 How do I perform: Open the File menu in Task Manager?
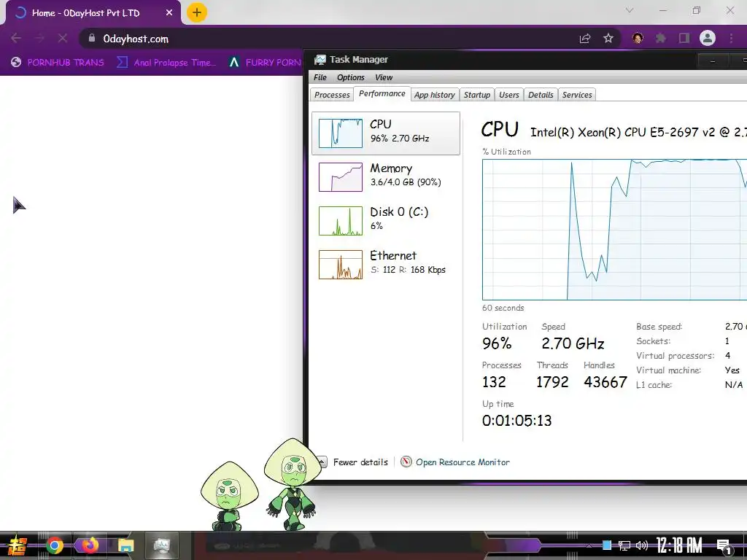pyautogui.click(x=320, y=77)
